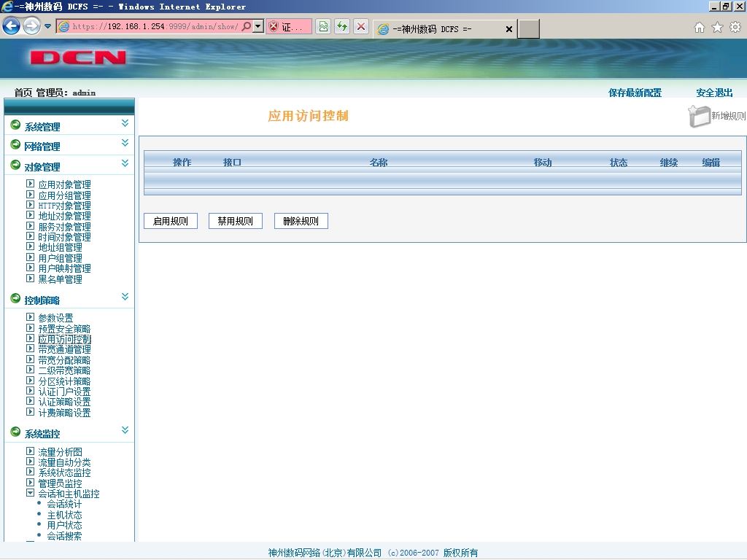Click the 禁用规则 button
Viewport: 747px width, 560px height.
(236, 221)
